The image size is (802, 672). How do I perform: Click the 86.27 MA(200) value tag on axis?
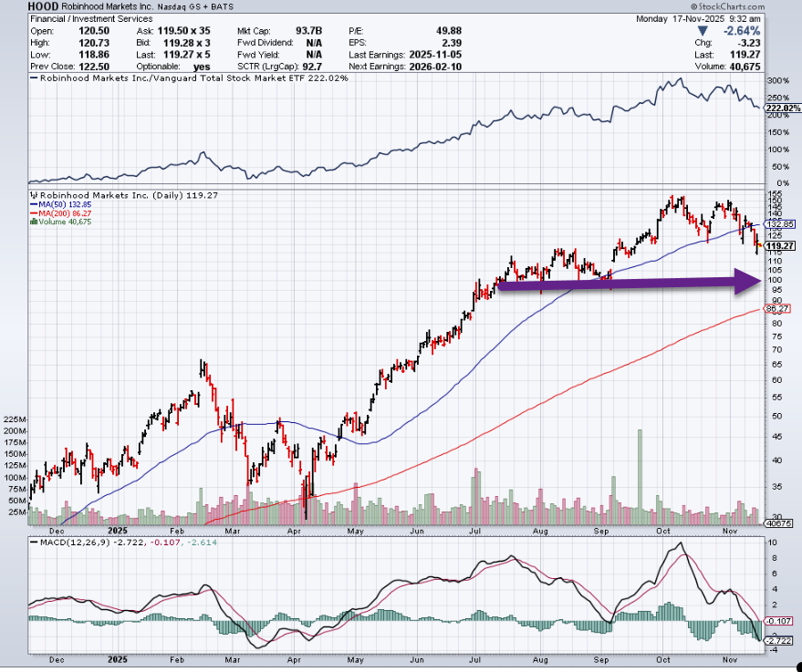776,309
